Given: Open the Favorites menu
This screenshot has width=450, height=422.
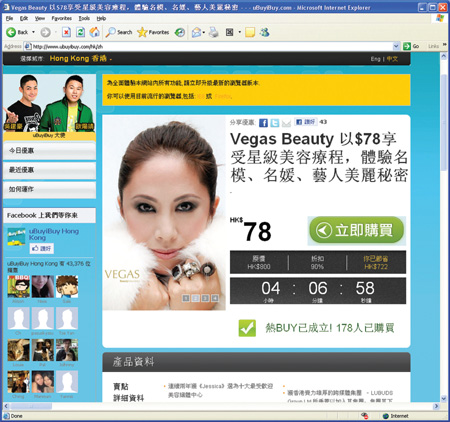Looking at the screenshot, I should pyautogui.click(x=62, y=18).
